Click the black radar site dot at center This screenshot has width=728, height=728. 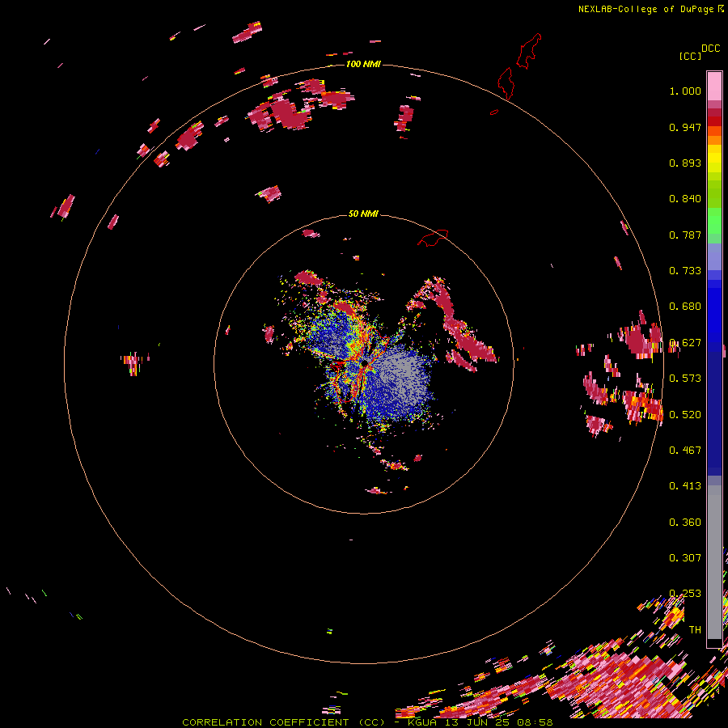[x=365, y=363]
